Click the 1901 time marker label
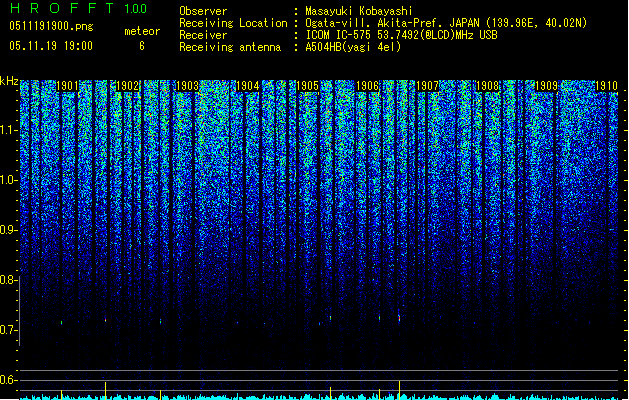Image resolution: width=629 pixels, height=400 pixels. [x=67, y=86]
